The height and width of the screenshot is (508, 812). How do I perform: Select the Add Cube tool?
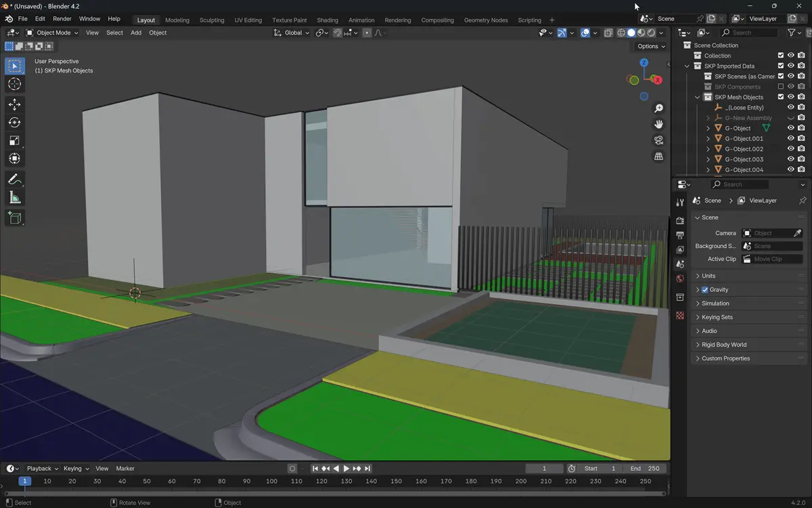pyautogui.click(x=14, y=218)
